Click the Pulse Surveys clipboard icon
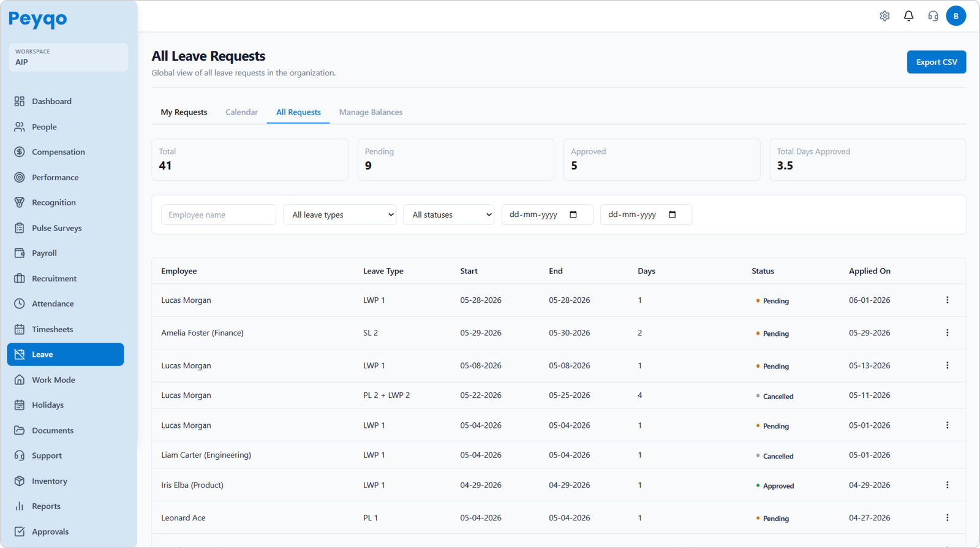980x548 pixels. click(x=20, y=228)
